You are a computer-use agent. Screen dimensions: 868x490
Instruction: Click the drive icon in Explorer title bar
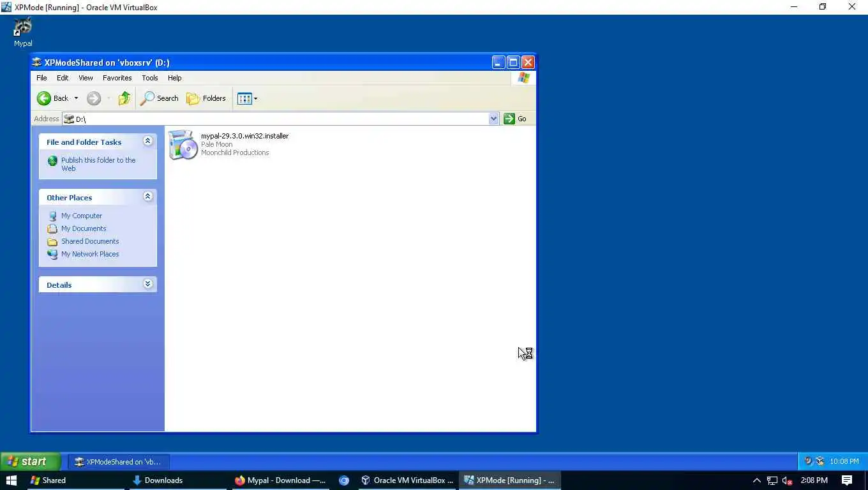(x=37, y=63)
